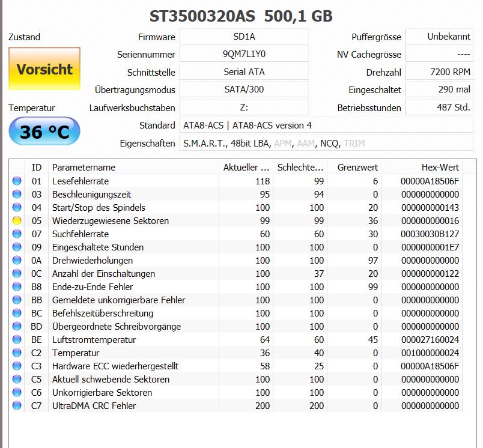Screen dimensions: 483x448
Task: Click the blue status orb for Beschleunigungszeit
Action: coord(17,195)
